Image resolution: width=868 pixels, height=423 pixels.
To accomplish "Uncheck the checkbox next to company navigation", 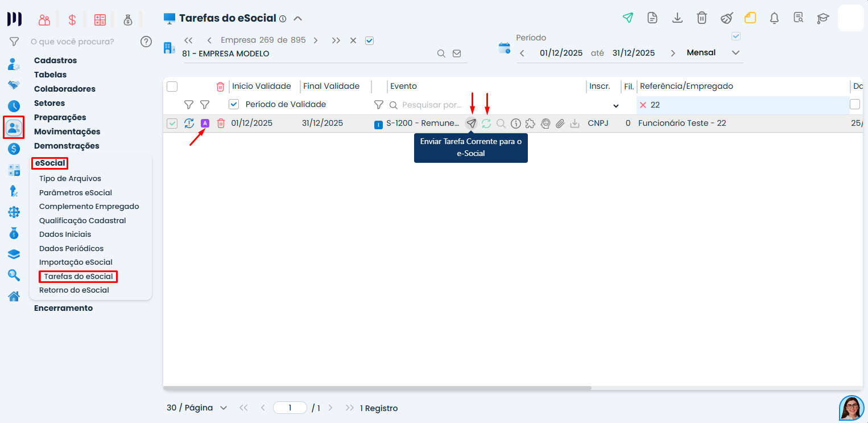I will click(369, 40).
